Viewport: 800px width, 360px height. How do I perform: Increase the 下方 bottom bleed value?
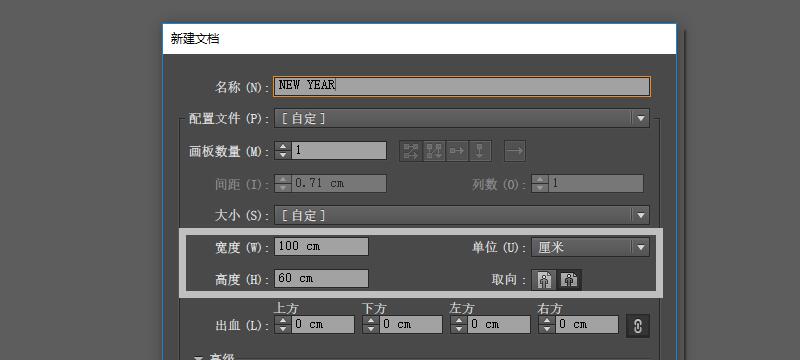tap(371, 320)
